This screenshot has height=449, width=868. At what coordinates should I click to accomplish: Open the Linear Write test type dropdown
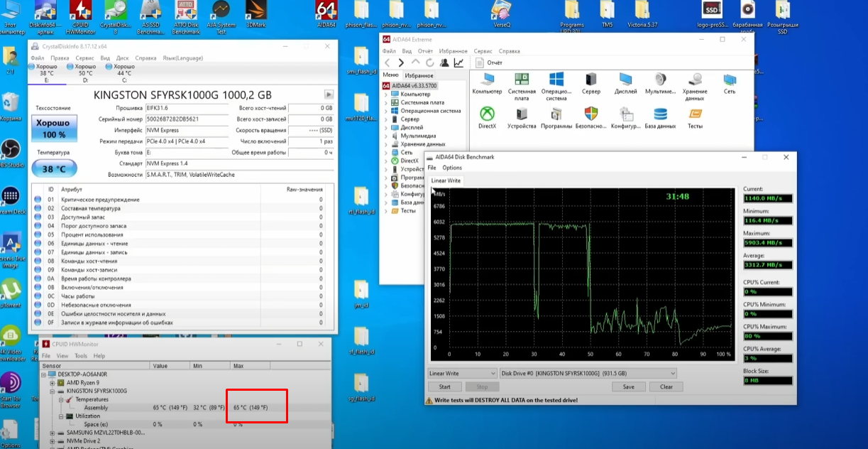(x=462, y=373)
